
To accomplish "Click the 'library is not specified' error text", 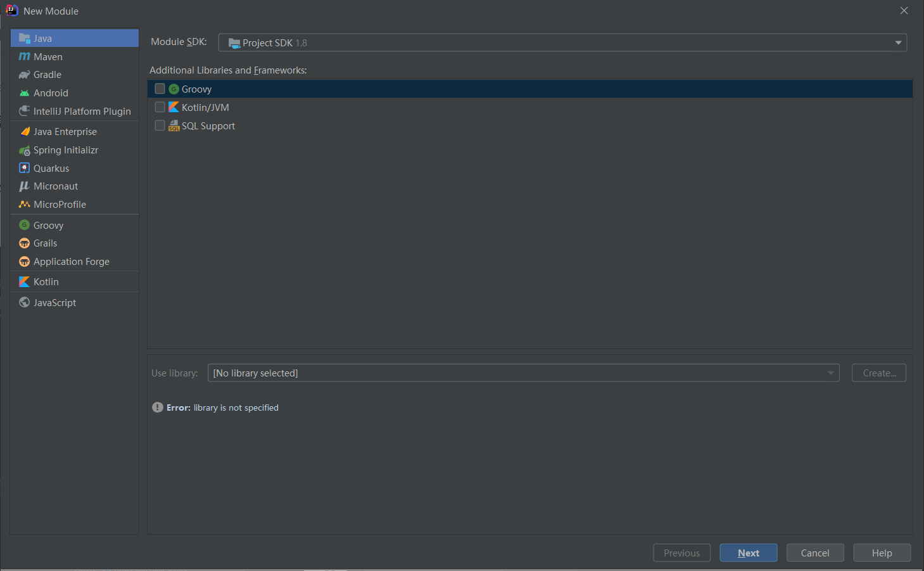I will [236, 407].
